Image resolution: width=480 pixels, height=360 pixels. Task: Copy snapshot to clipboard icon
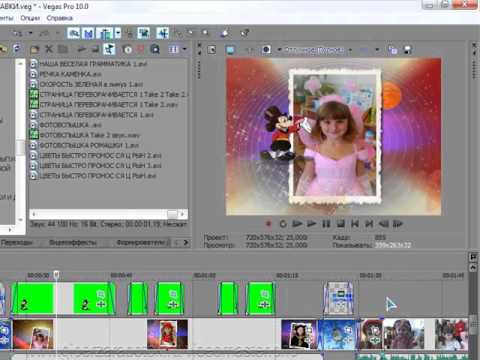pyautogui.click(x=393, y=50)
